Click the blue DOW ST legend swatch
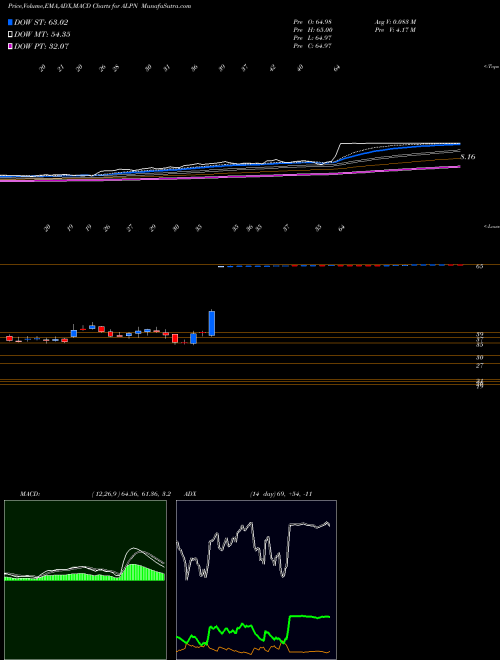Image resolution: width=500 pixels, height=660 pixels. 11,22
